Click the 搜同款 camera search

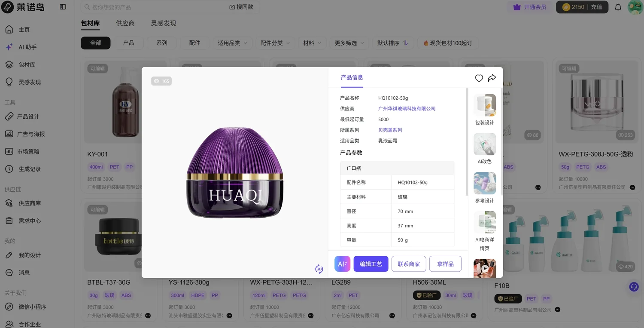click(x=241, y=7)
